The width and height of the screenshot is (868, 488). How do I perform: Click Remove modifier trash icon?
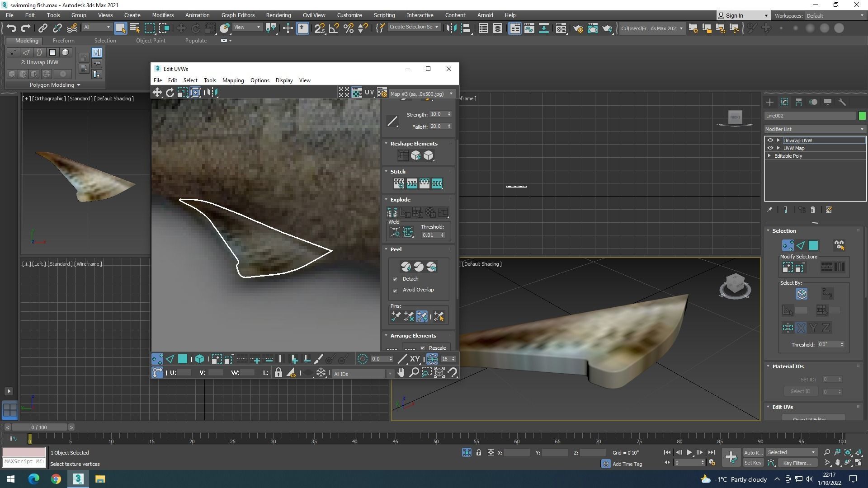click(812, 210)
